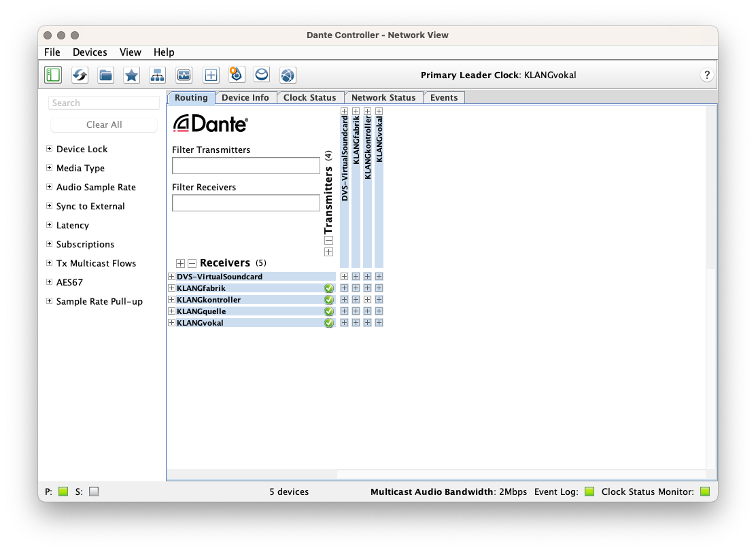Collapse all transmitters with minus button
Screen dimensions: 756x552
(x=329, y=241)
